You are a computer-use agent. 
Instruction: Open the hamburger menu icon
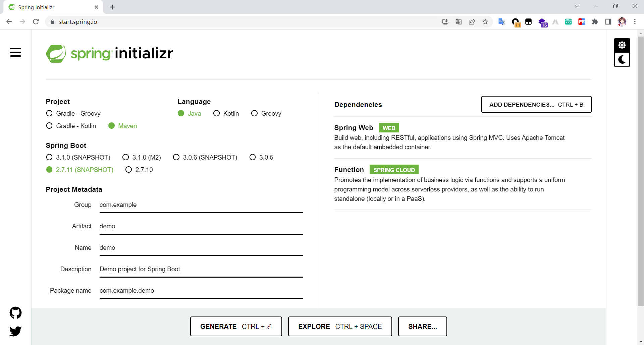click(x=15, y=52)
